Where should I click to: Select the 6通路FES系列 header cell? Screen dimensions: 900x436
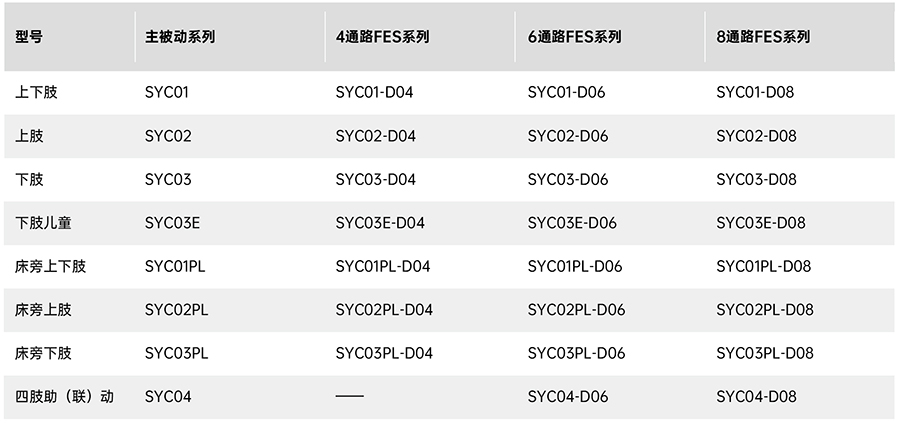[x=574, y=38]
